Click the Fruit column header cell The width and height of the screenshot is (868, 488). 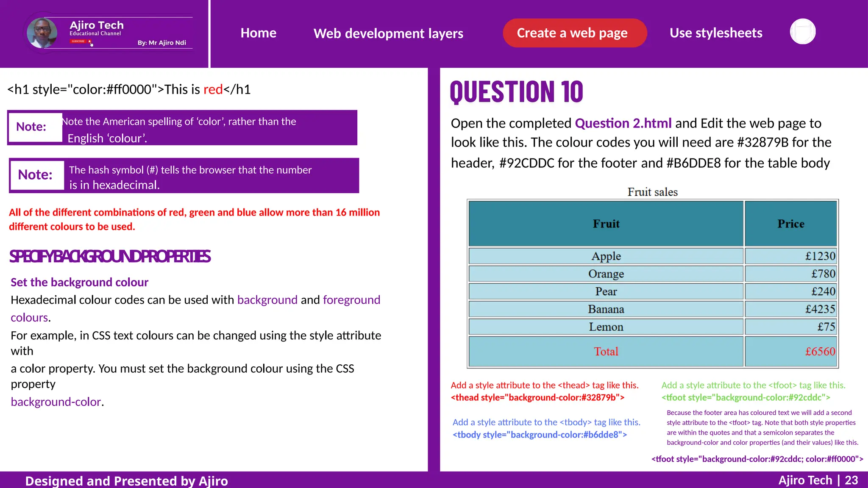coord(606,224)
